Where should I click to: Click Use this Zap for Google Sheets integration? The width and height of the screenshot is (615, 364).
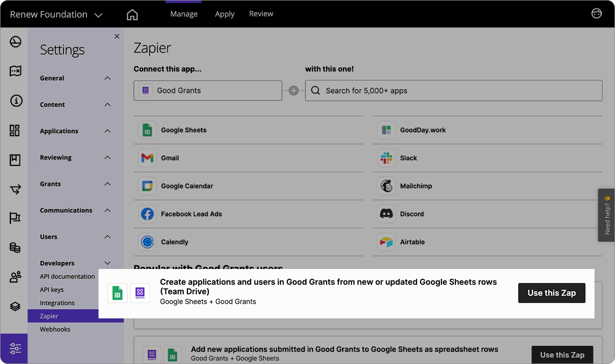(x=551, y=293)
